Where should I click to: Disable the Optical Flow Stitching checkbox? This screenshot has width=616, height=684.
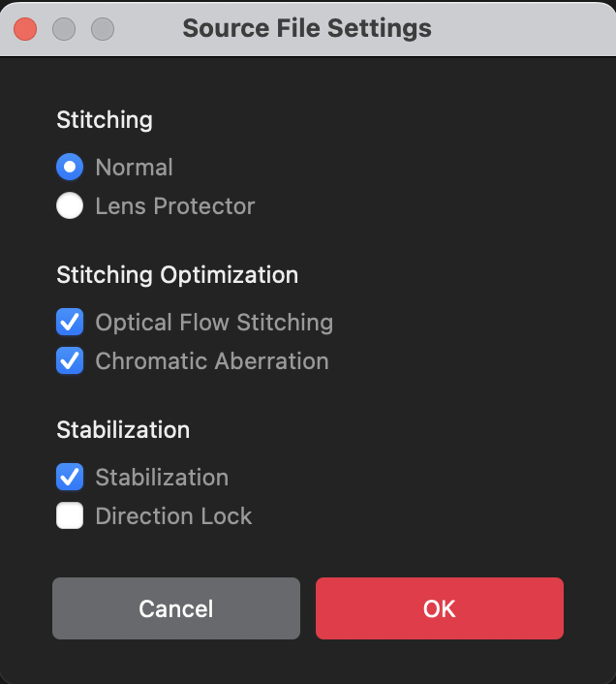[x=70, y=323]
